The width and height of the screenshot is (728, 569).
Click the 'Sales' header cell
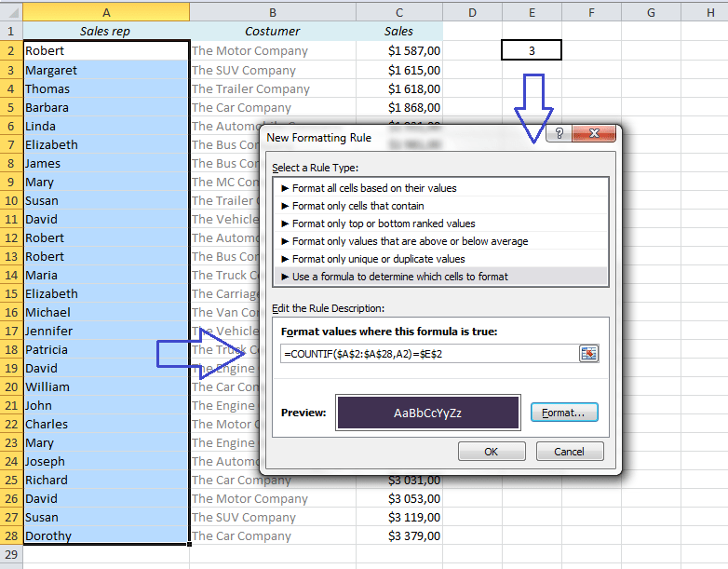[399, 31]
